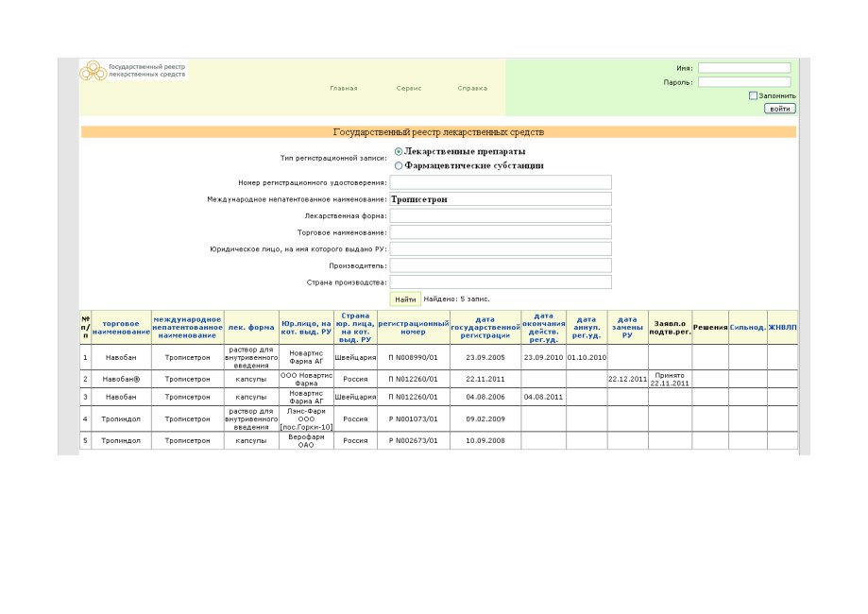Sort by международное непатентованное наименование header
The height and width of the screenshot is (614, 868).
tap(187, 328)
